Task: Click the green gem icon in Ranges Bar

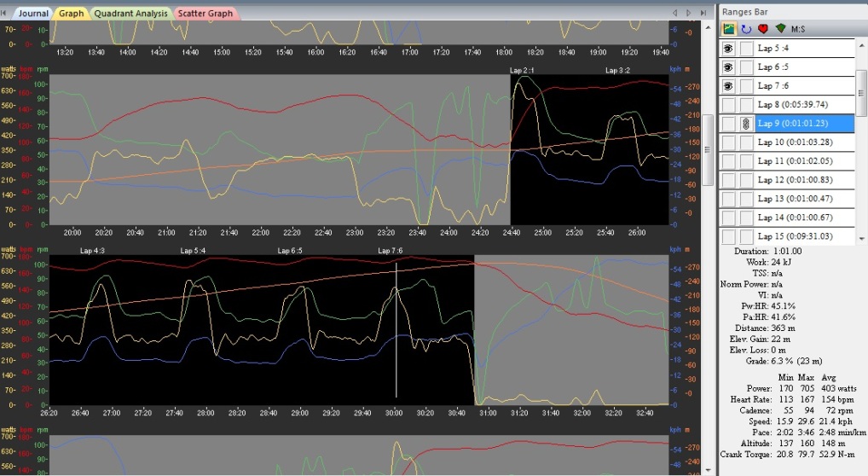Action: pos(780,29)
